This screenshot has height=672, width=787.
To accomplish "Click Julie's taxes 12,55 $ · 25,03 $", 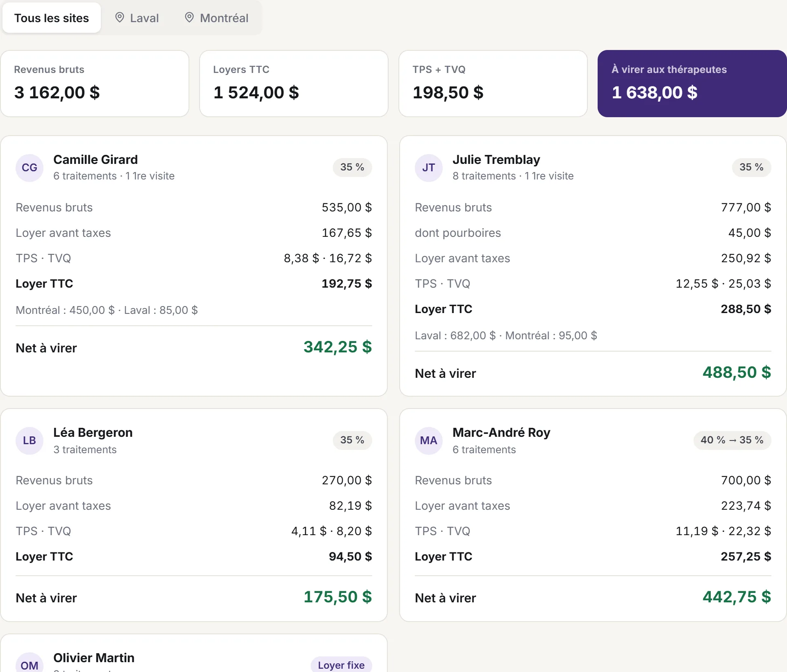I will click(723, 284).
